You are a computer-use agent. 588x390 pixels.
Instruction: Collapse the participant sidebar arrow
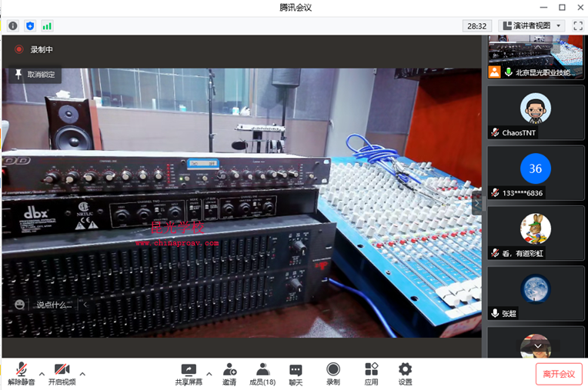point(477,203)
